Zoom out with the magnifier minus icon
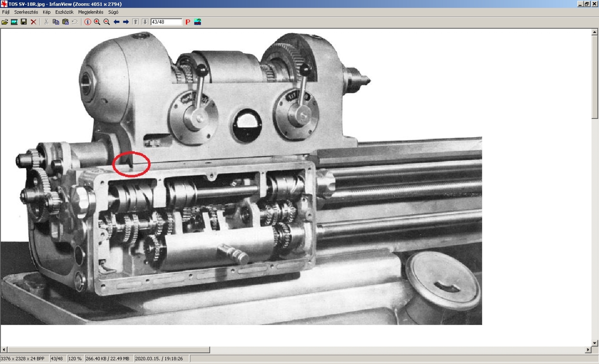Screen dimensions: 599x364 coord(107,22)
